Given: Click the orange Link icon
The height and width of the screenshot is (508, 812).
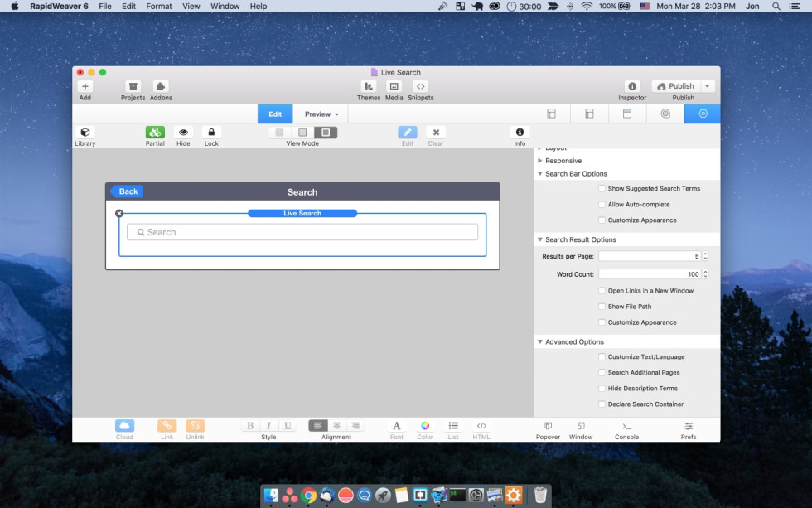Looking at the screenshot, I should pos(167,426).
